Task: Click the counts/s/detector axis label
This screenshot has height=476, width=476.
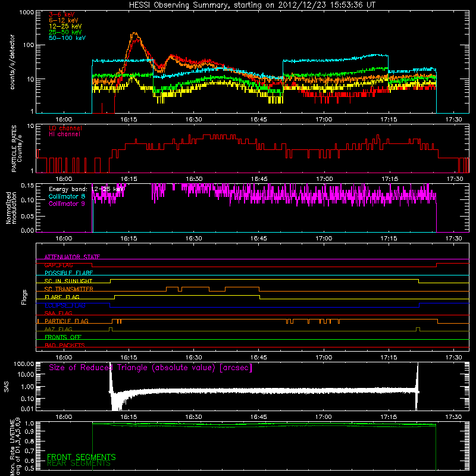Action: click(x=12, y=62)
